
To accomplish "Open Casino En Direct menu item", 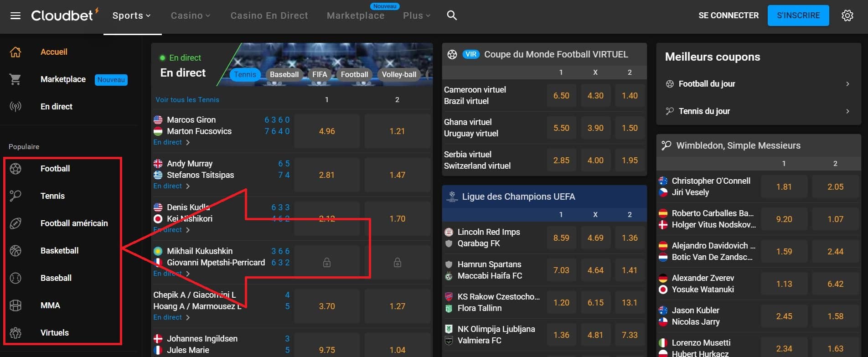I will (x=269, y=16).
